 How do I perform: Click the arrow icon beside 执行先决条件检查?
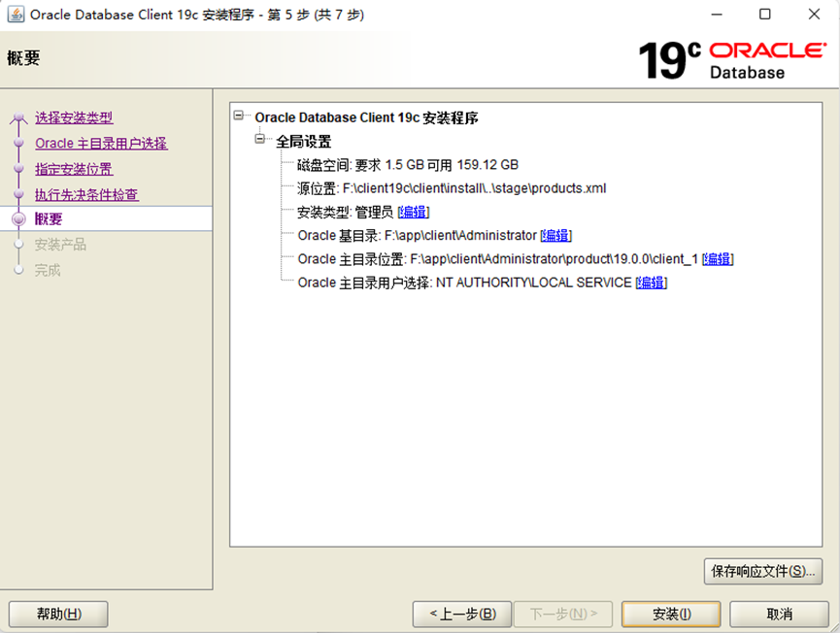coord(18,191)
